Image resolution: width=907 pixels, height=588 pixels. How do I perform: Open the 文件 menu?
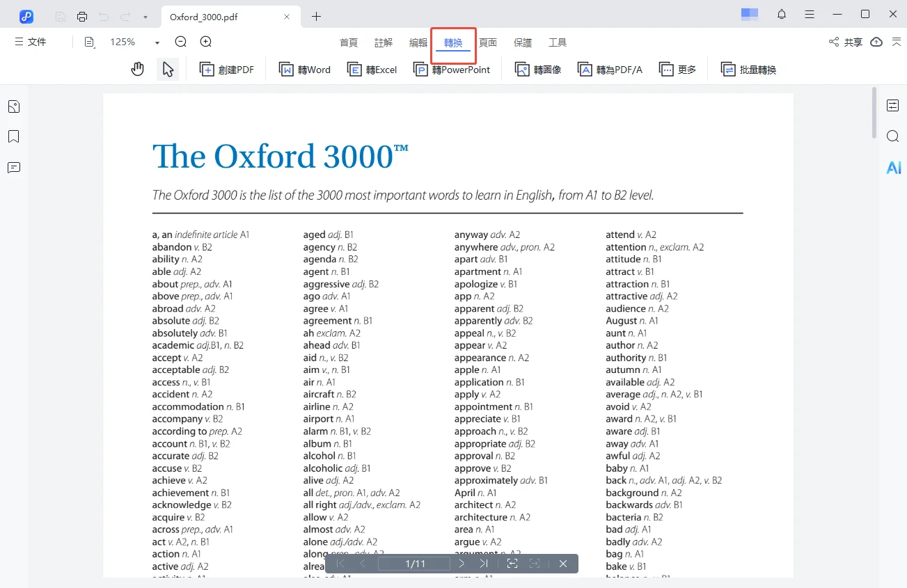point(31,42)
